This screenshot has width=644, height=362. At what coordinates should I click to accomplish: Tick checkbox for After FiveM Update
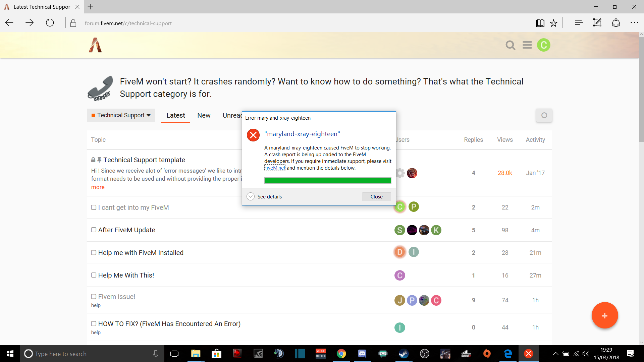tap(94, 230)
